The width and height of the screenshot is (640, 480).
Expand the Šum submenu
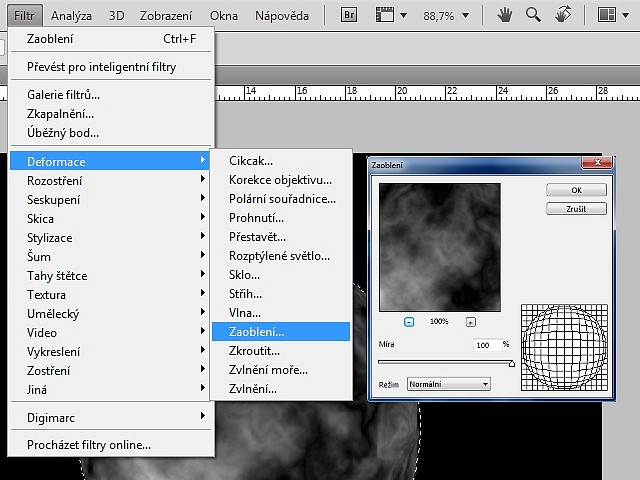click(x=110, y=257)
